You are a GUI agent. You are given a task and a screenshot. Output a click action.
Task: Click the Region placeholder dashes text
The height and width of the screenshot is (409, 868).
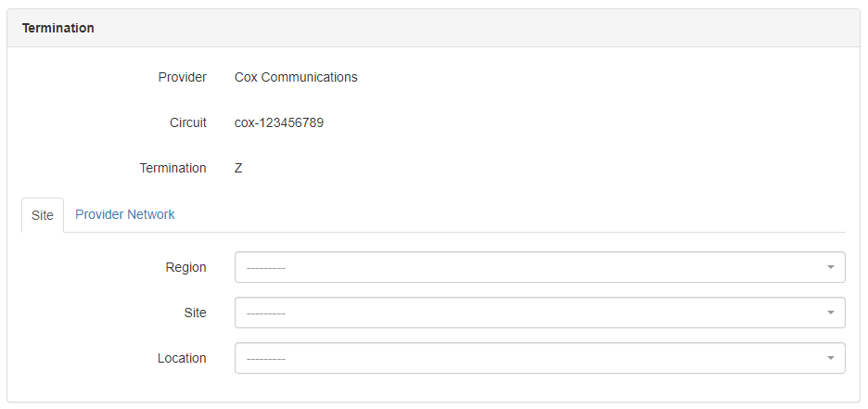tap(265, 268)
